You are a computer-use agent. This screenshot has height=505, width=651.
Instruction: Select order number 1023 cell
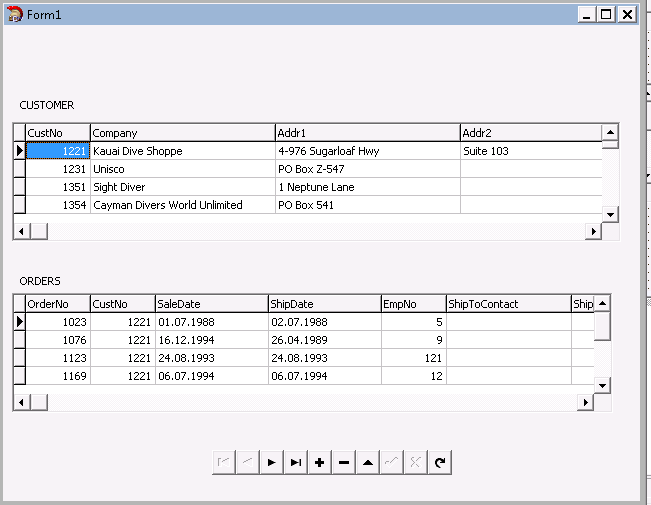click(58, 322)
